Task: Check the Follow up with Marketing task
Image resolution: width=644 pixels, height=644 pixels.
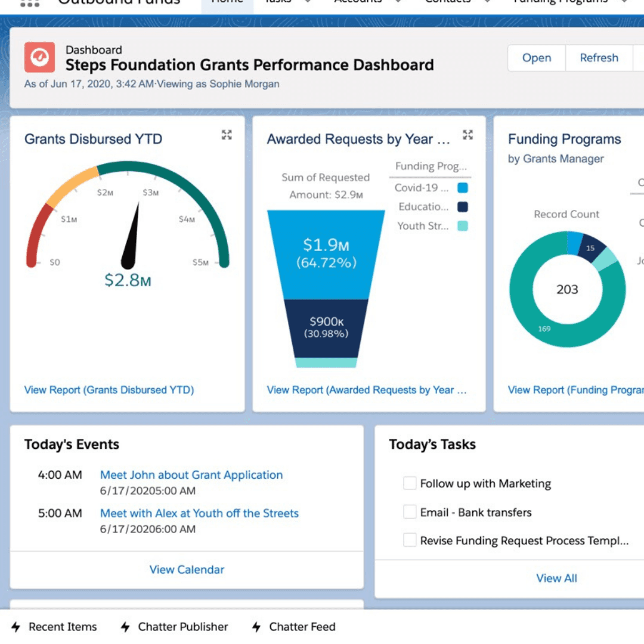Action: click(410, 483)
